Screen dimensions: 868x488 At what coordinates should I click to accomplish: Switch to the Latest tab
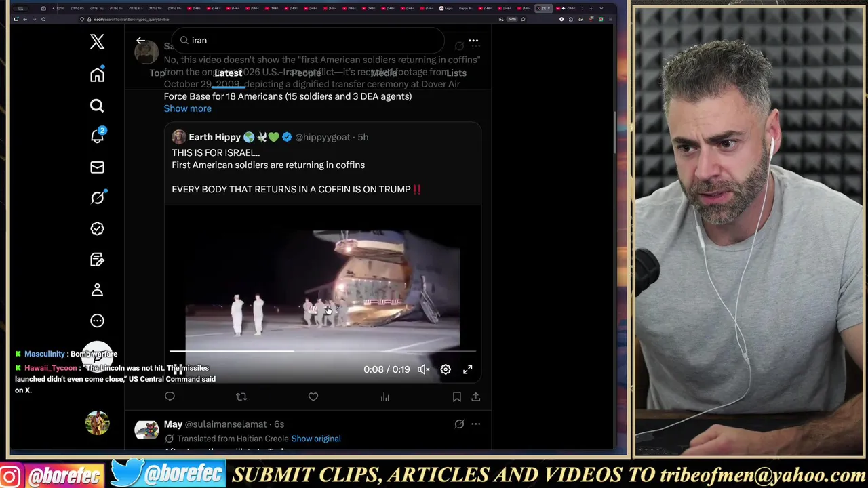click(x=228, y=73)
